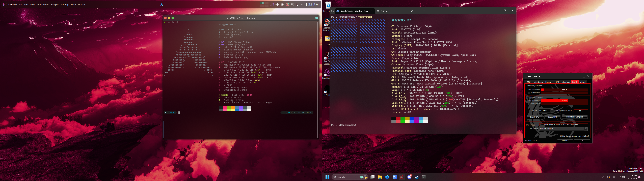Open Task View on the Windows taskbar

372,177
